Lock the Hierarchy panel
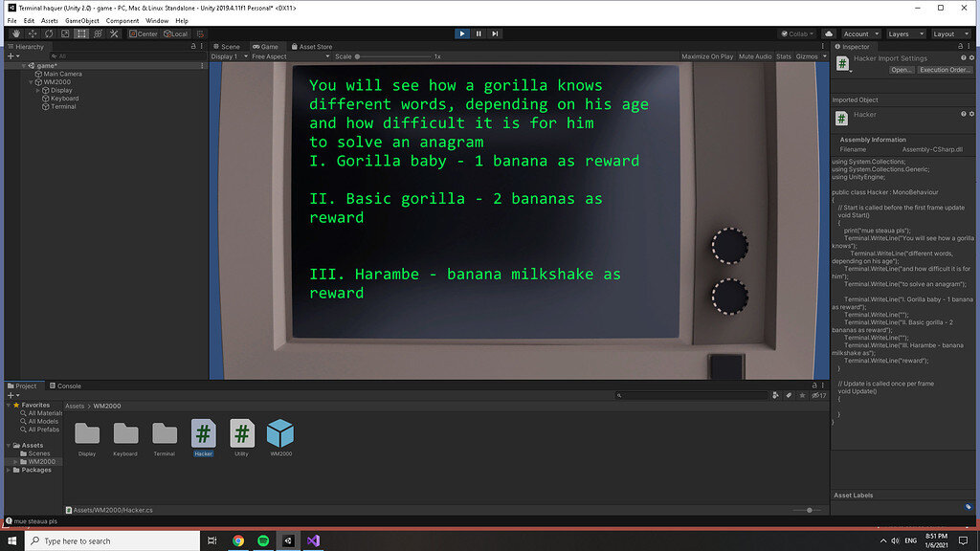The height and width of the screenshot is (551, 980). (x=193, y=46)
